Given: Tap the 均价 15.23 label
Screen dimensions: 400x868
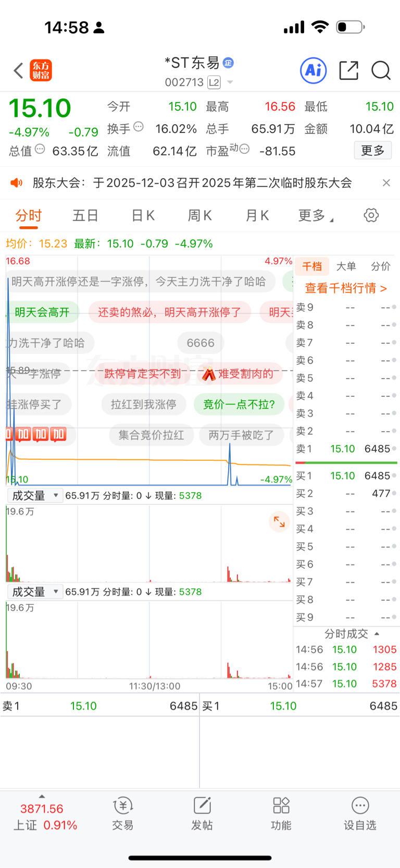Looking at the screenshot, I should click(36, 243).
